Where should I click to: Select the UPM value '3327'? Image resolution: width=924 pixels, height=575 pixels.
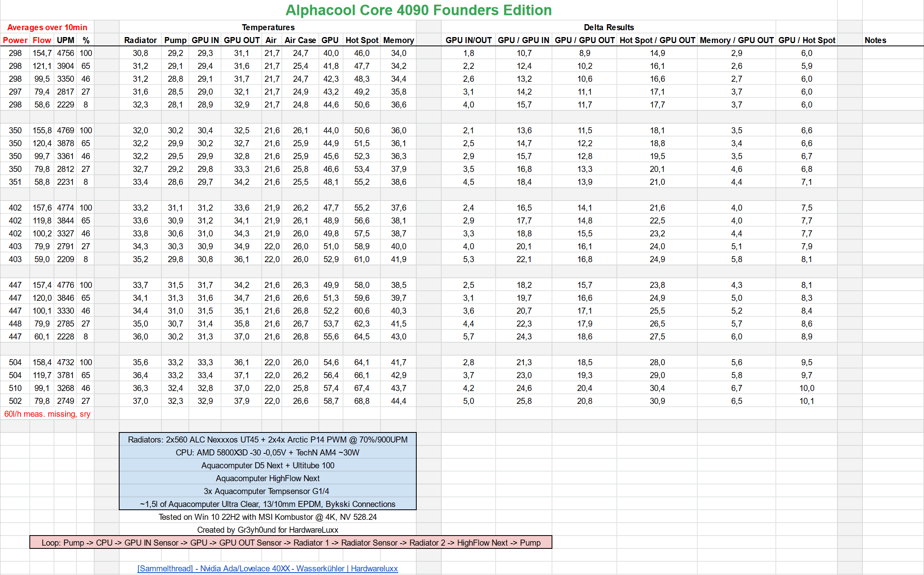point(65,234)
